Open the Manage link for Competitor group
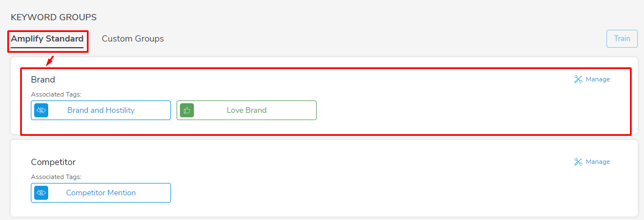Viewport: 644px width, 220px height. (x=597, y=162)
